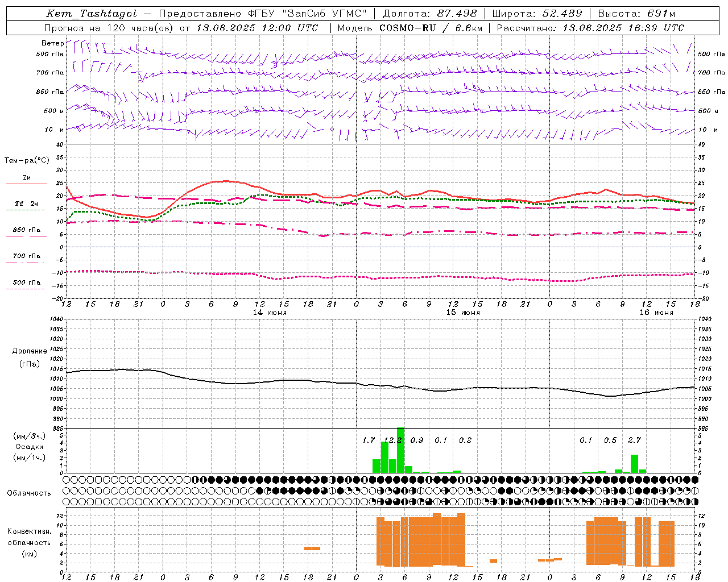Select the longitude value Долгота: 87.498

coord(430,14)
